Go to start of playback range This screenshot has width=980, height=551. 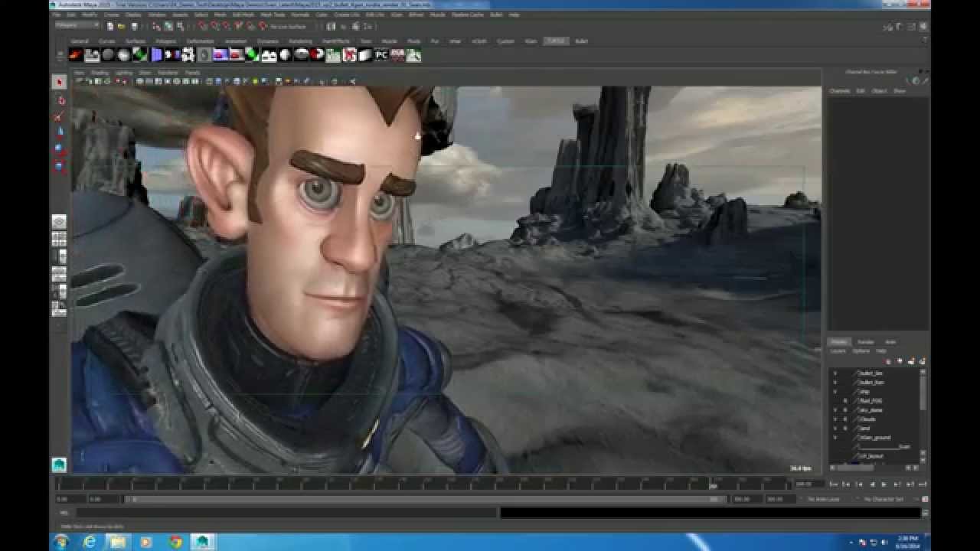[834, 484]
